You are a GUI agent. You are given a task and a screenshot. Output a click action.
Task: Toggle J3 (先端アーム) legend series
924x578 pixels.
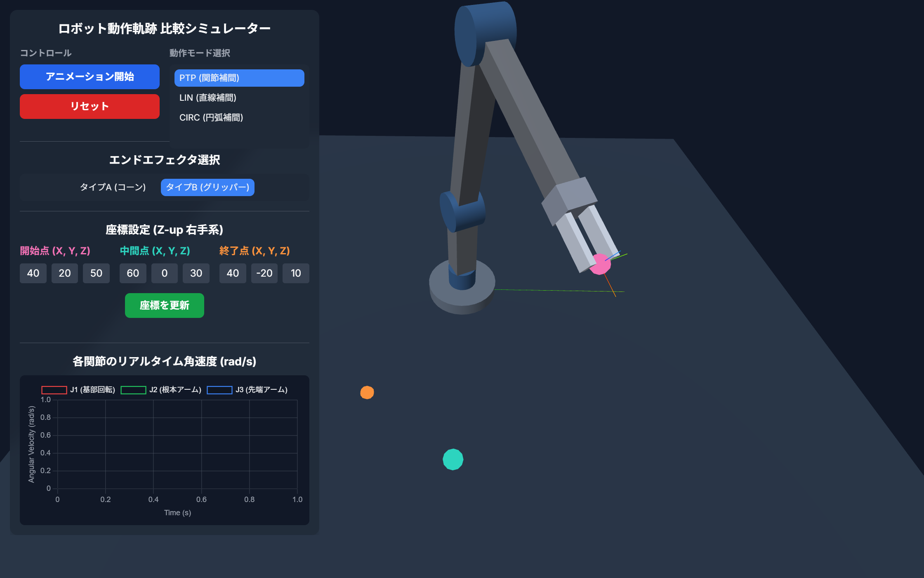coord(247,390)
